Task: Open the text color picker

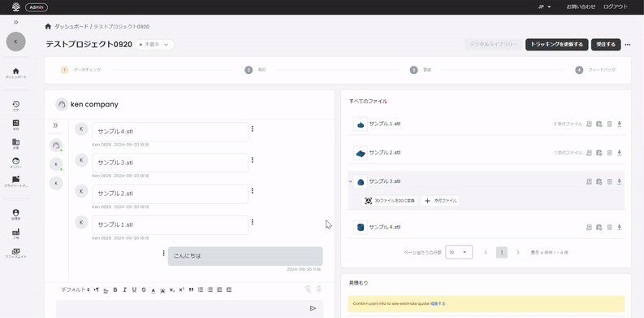Action: [x=153, y=290]
